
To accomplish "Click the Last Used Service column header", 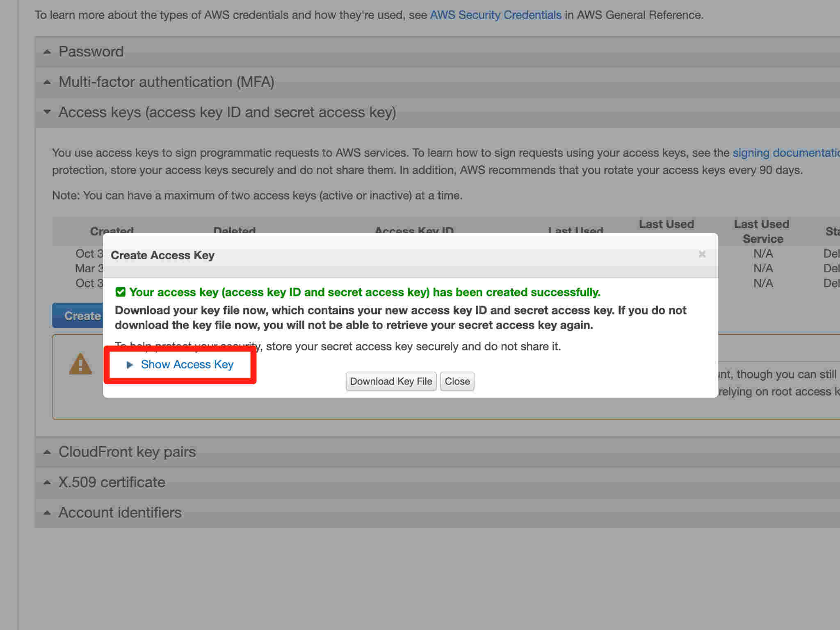I will pyautogui.click(x=762, y=232).
